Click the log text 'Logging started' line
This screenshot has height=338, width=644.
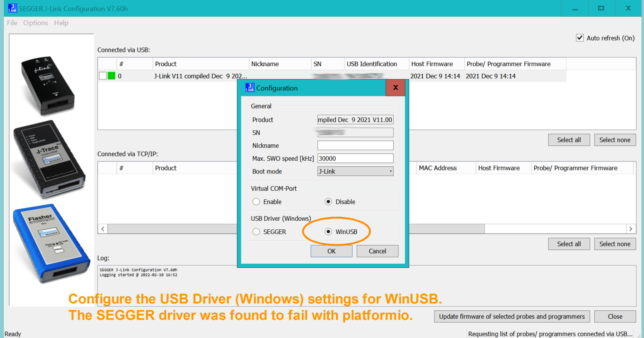pos(138,275)
